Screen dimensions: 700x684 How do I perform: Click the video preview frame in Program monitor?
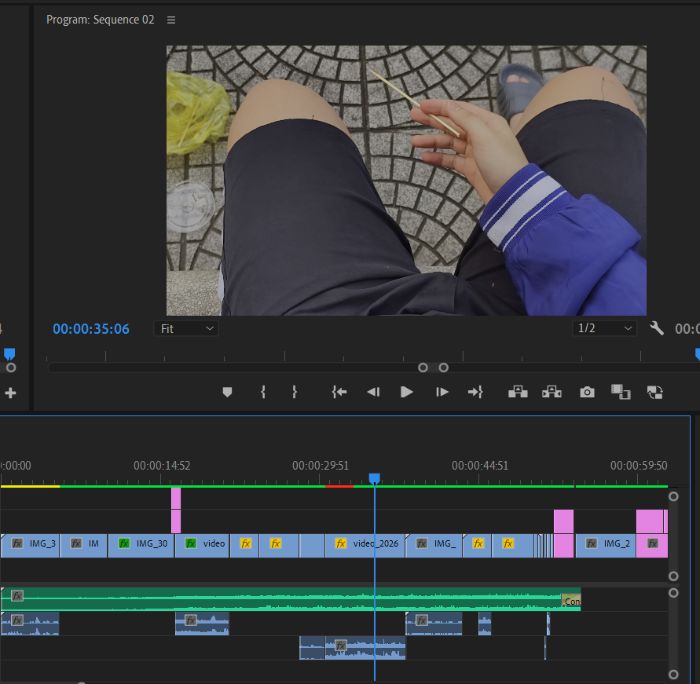pos(406,180)
